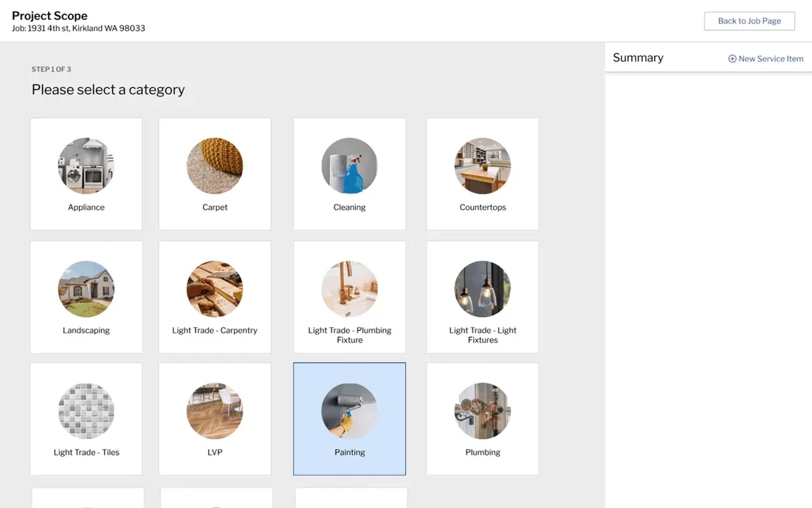Go back via Back to Job Page
The height and width of the screenshot is (508, 812).
[749, 21]
